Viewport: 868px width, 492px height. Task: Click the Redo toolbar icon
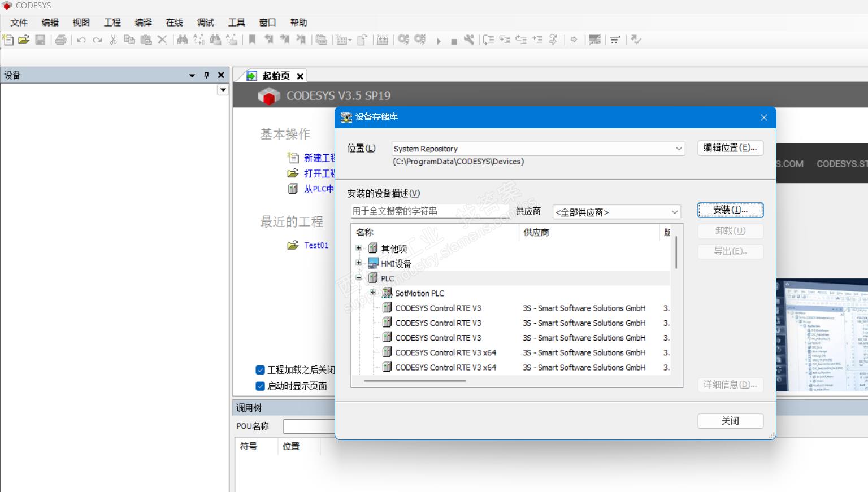tap(97, 40)
